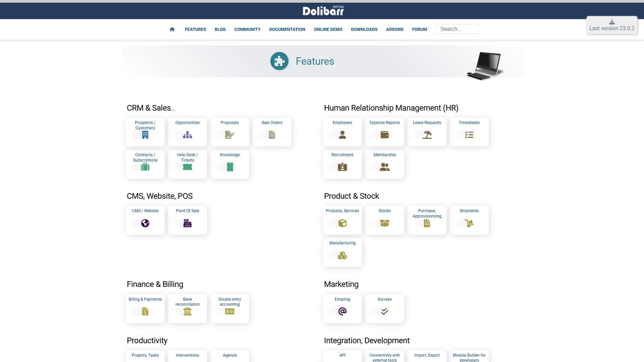Click the Product & Stock heading
Image resolution: width=644 pixels, height=362 pixels.
click(352, 196)
